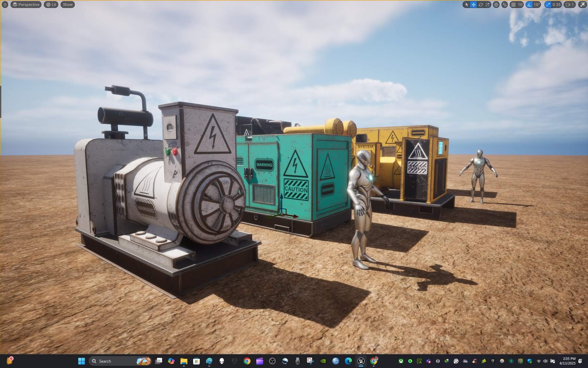Image resolution: width=588 pixels, height=368 pixels.
Task: Open the Lit view mode dropdown
Action: [x=51, y=4]
